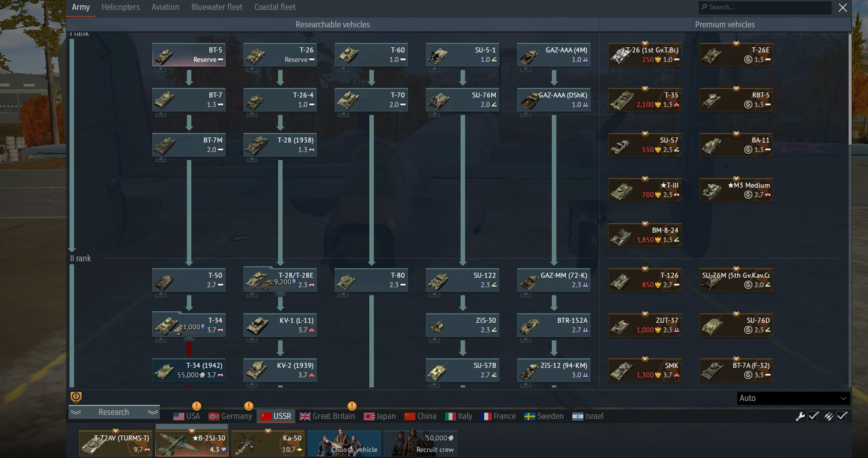Screen dimensions: 868x458
Task: Choose the SU-122 vehicle
Action: [463, 280]
